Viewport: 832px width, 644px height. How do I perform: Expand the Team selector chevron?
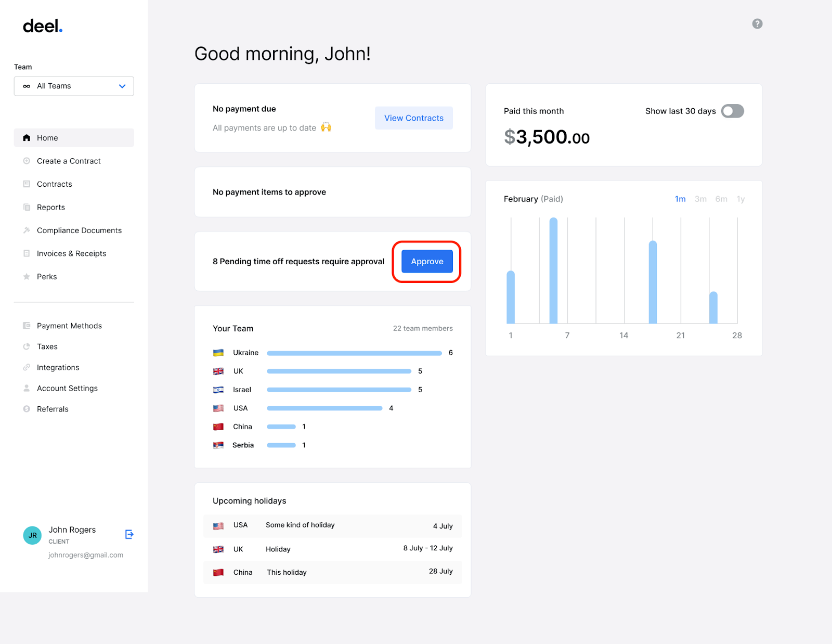click(x=122, y=86)
